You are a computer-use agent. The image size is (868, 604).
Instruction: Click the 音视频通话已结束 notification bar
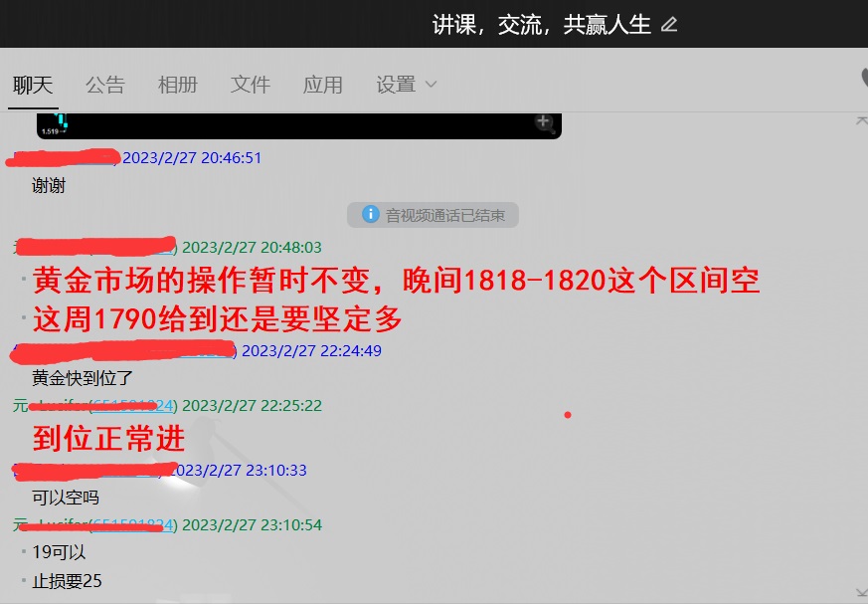click(x=433, y=215)
